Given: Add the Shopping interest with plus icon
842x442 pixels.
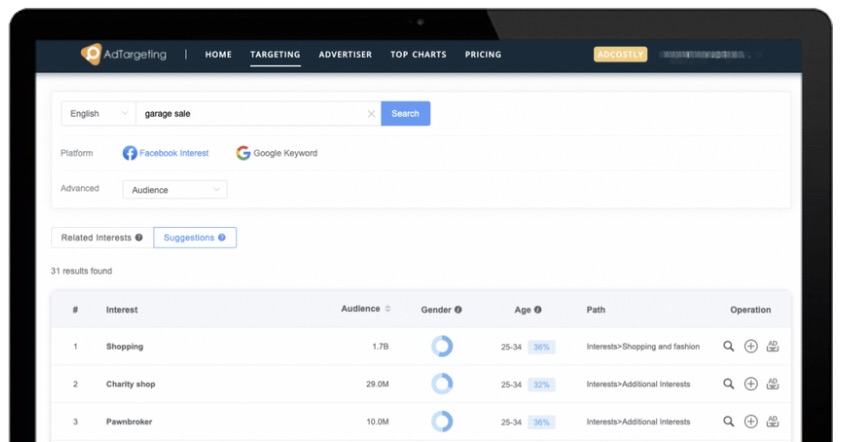Looking at the screenshot, I should click(751, 346).
